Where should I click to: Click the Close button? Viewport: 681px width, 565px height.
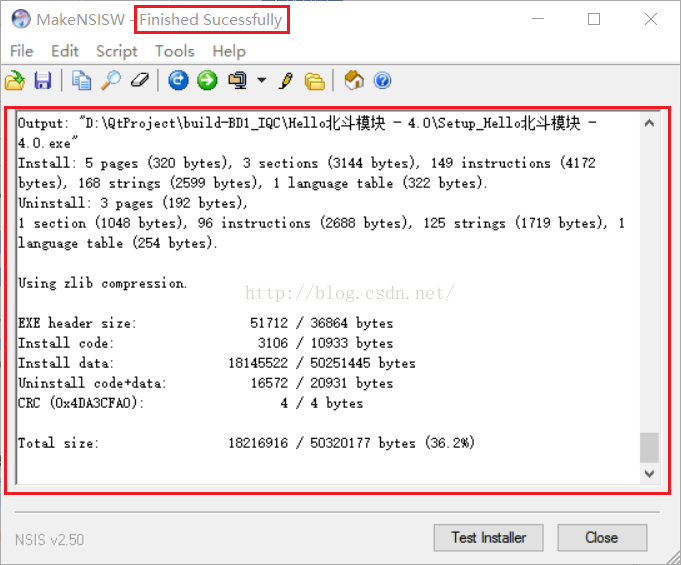coord(602,538)
